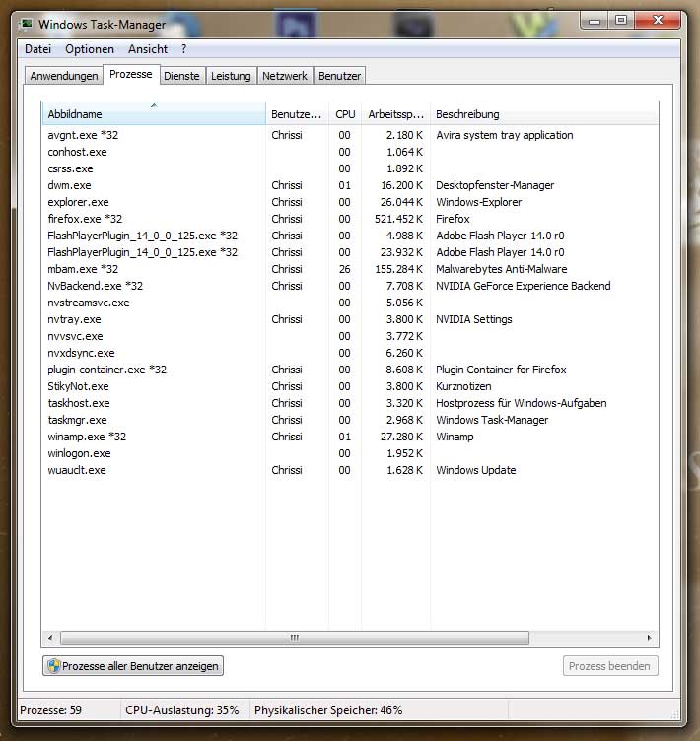
Task: Select the nvvsvc.exe process
Action: point(350,336)
